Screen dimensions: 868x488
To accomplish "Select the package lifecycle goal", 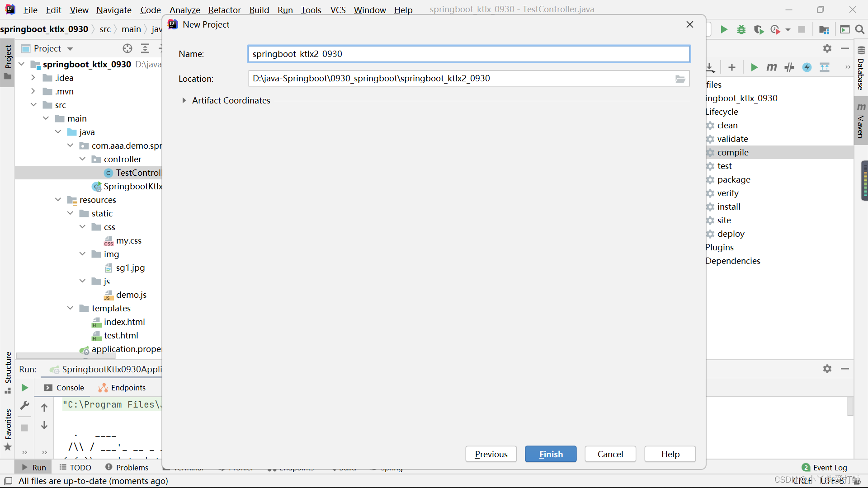I will point(733,179).
